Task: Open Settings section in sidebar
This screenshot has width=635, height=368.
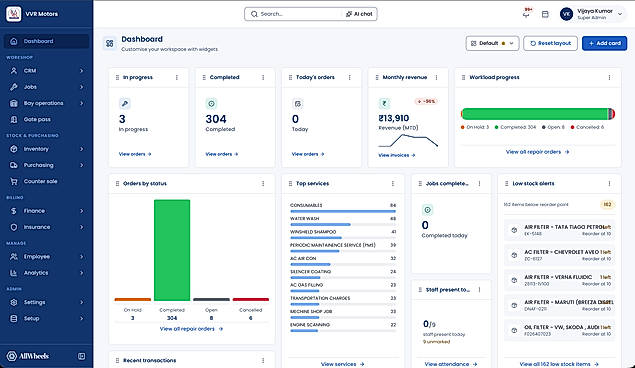Action: coord(47,302)
